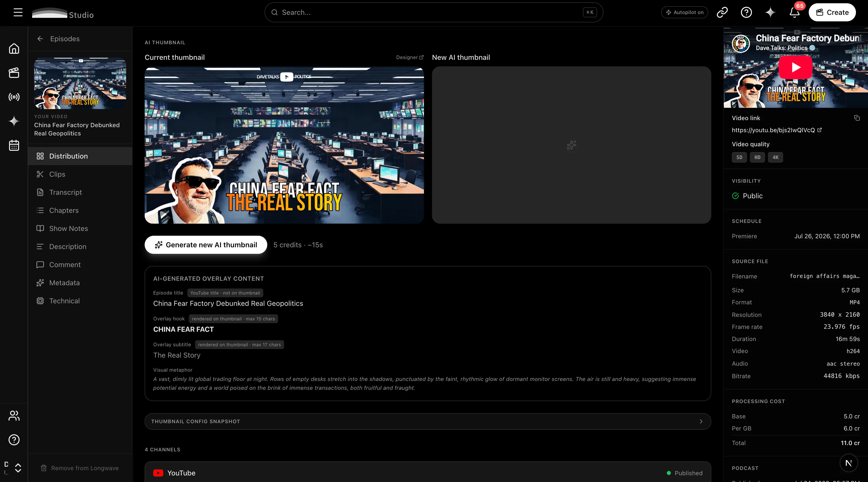Open the Clips section

click(80, 174)
